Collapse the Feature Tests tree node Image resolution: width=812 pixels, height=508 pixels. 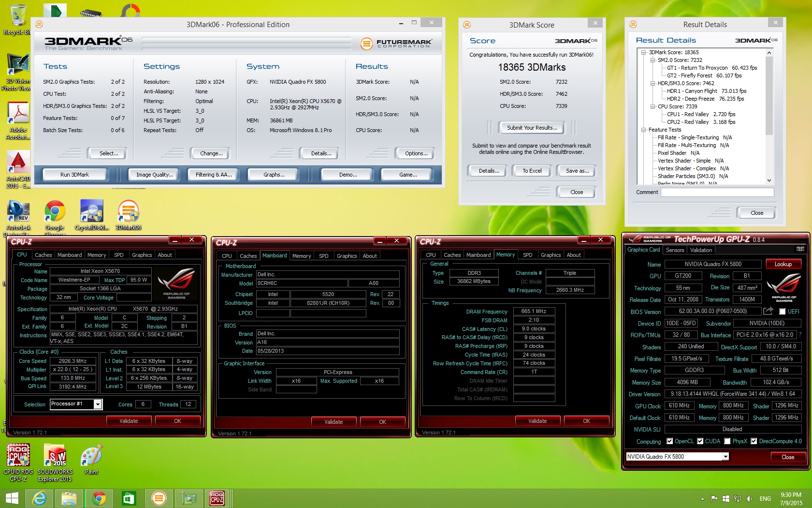click(x=644, y=130)
